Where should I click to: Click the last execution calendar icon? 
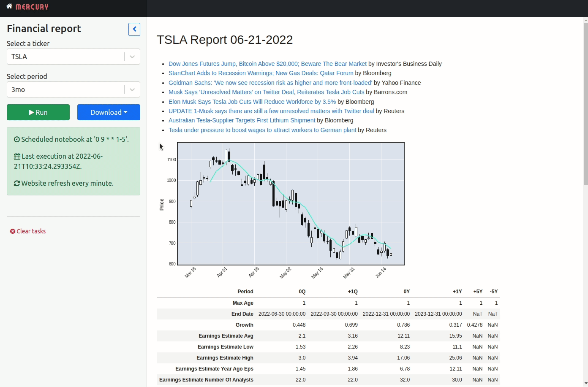pyautogui.click(x=17, y=157)
